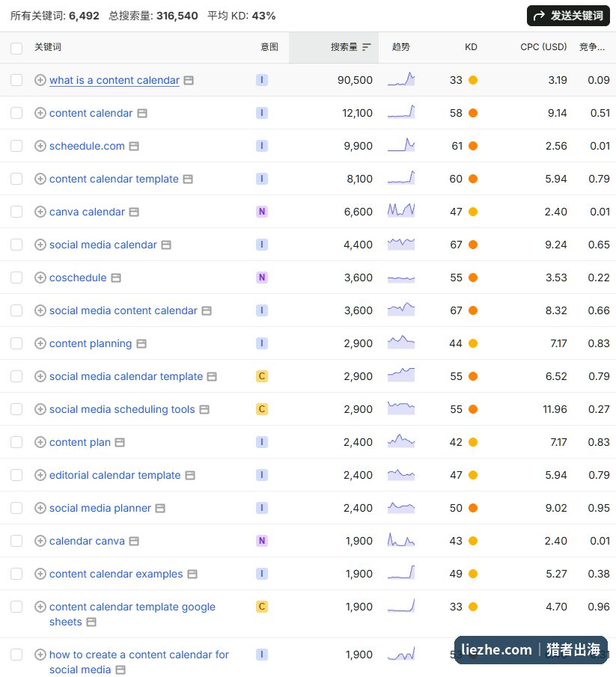The image size is (616, 677).
Task: Click plus icon beside scheedule.com
Action: click(40, 146)
